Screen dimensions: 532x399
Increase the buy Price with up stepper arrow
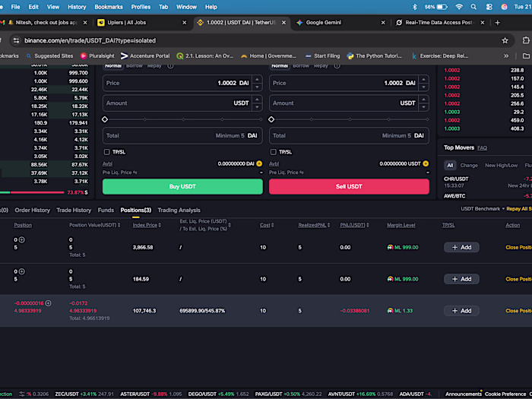click(x=257, y=79)
